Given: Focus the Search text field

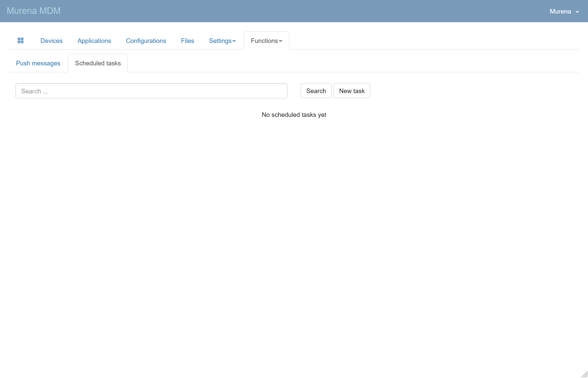Looking at the screenshot, I should pos(151,91).
